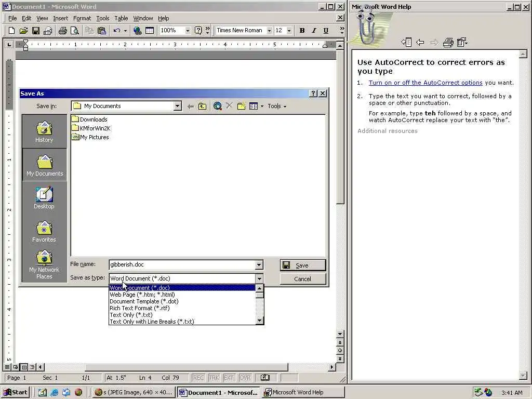Click the Save floppy disk icon in Word toolbar
The height and width of the screenshot is (399, 532).
36,31
